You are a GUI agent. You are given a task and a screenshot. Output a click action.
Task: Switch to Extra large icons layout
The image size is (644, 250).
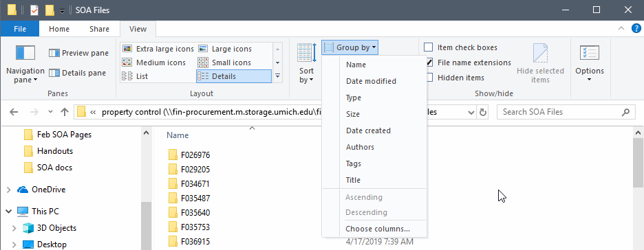[x=158, y=49]
